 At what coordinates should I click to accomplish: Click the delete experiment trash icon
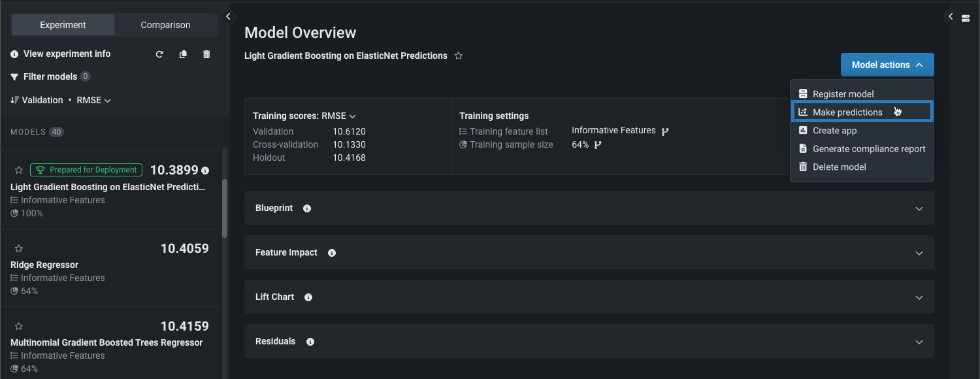[x=206, y=54]
